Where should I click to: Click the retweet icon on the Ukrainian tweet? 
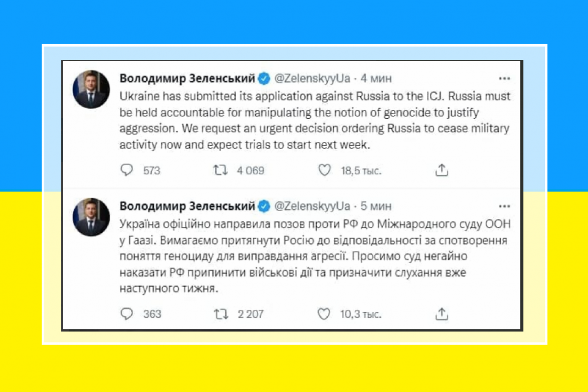coord(221,314)
